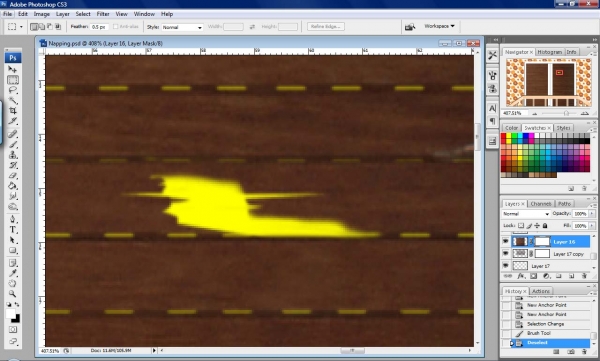Select the Move tool
600x361 pixels.
click(x=13, y=69)
